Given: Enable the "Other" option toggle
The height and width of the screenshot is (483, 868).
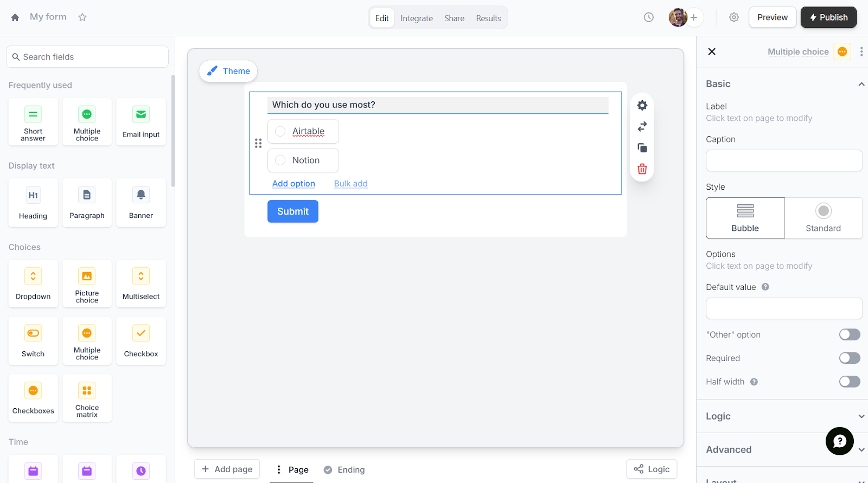Looking at the screenshot, I should 850,335.
